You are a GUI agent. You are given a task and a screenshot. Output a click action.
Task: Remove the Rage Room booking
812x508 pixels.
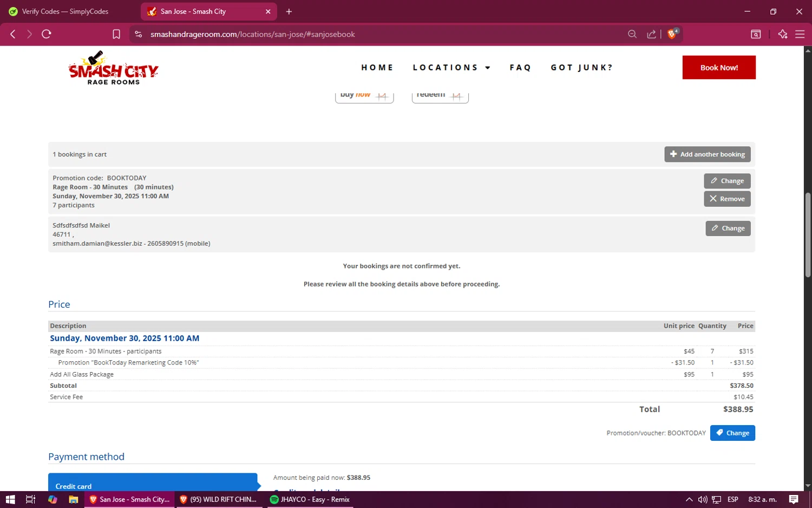pyautogui.click(x=727, y=199)
